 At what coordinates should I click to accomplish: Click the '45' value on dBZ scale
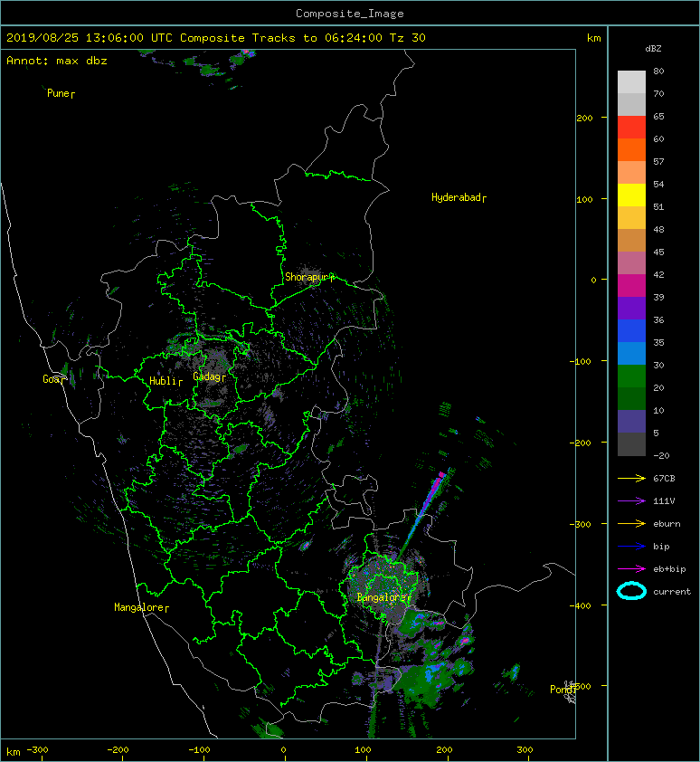(x=658, y=252)
